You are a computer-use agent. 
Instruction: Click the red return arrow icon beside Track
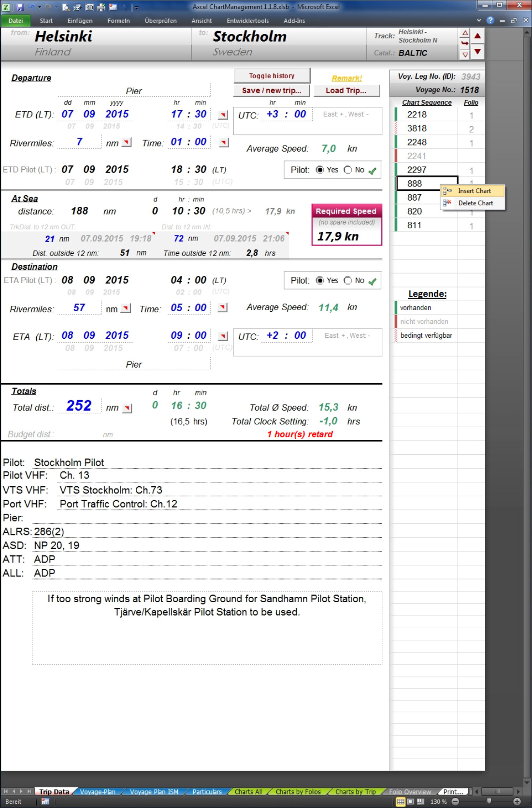coord(465,43)
